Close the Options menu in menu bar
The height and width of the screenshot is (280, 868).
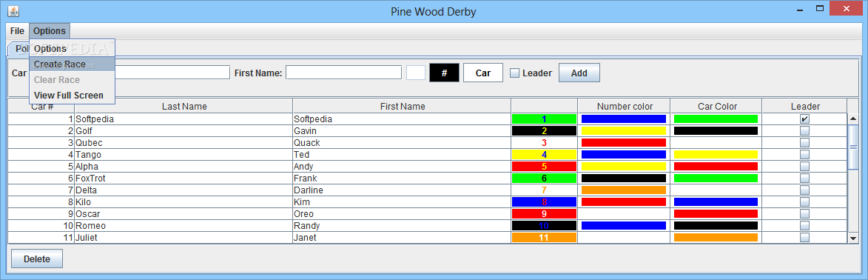[x=50, y=31]
